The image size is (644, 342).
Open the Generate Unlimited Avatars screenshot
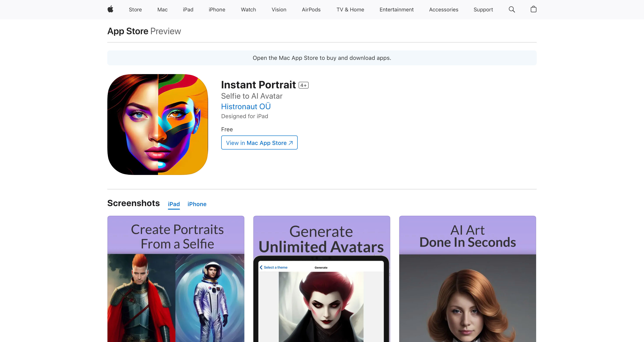[322, 279]
